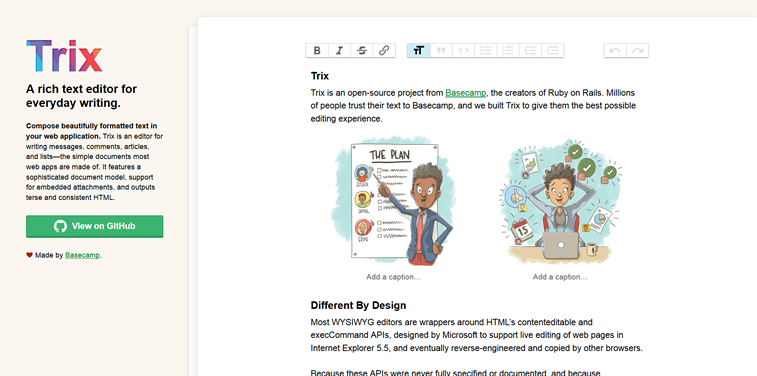Toggle italic formatting in toolbar
The width and height of the screenshot is (757, 376).
[339, 51]
